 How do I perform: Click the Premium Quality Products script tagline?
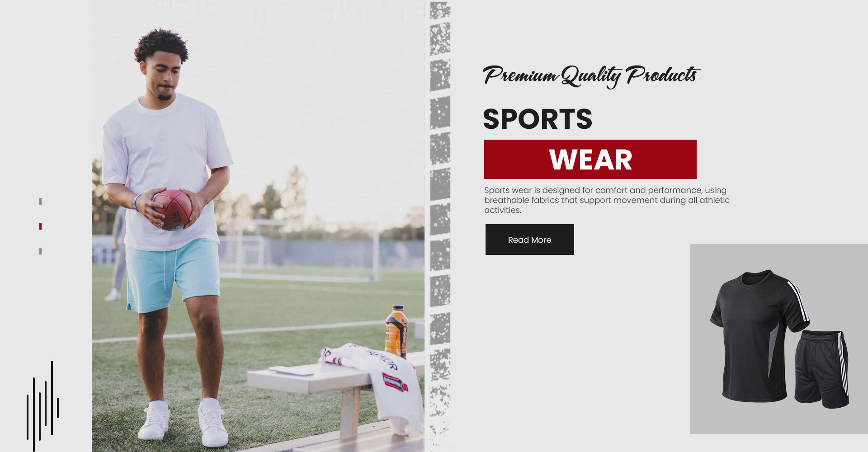(x=591, y=76)
